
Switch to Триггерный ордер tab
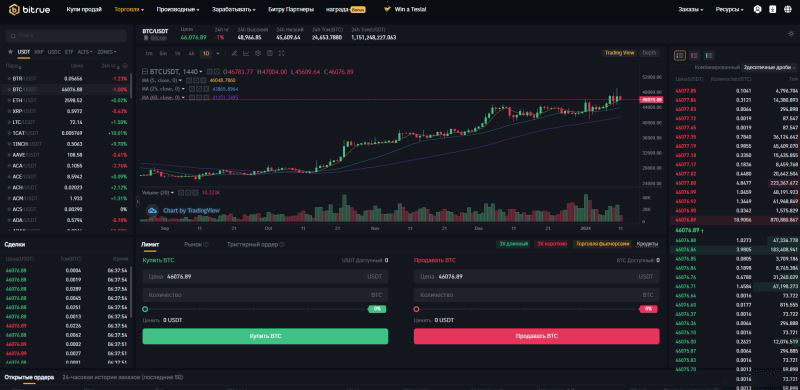coord(253,245)
